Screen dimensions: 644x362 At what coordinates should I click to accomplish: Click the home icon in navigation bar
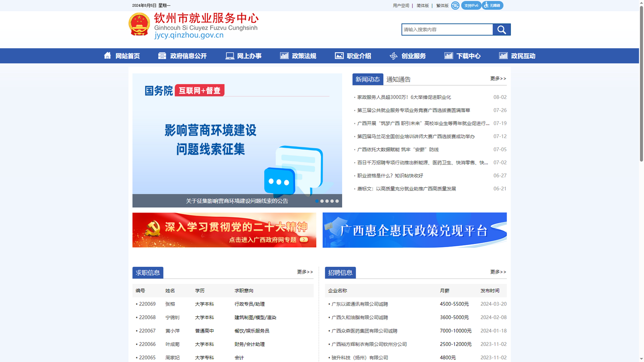click(x=107, y=55)
